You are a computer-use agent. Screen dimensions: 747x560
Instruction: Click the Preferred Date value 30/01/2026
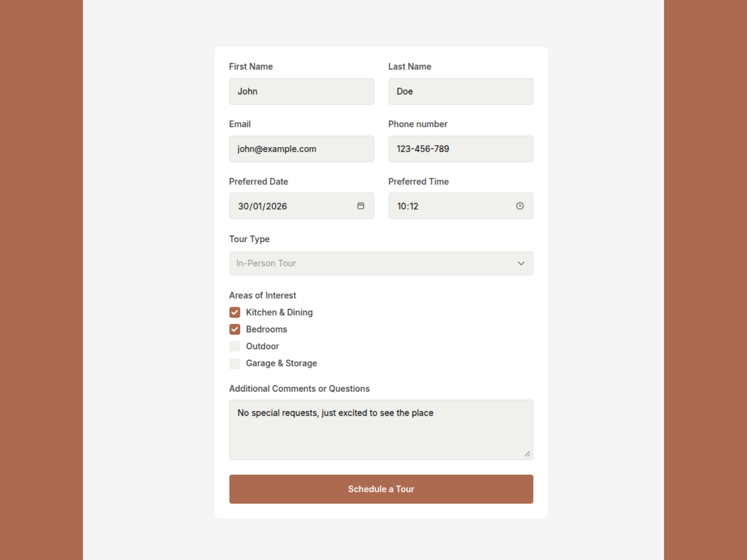pyautogui.click(x=263, y=206)
